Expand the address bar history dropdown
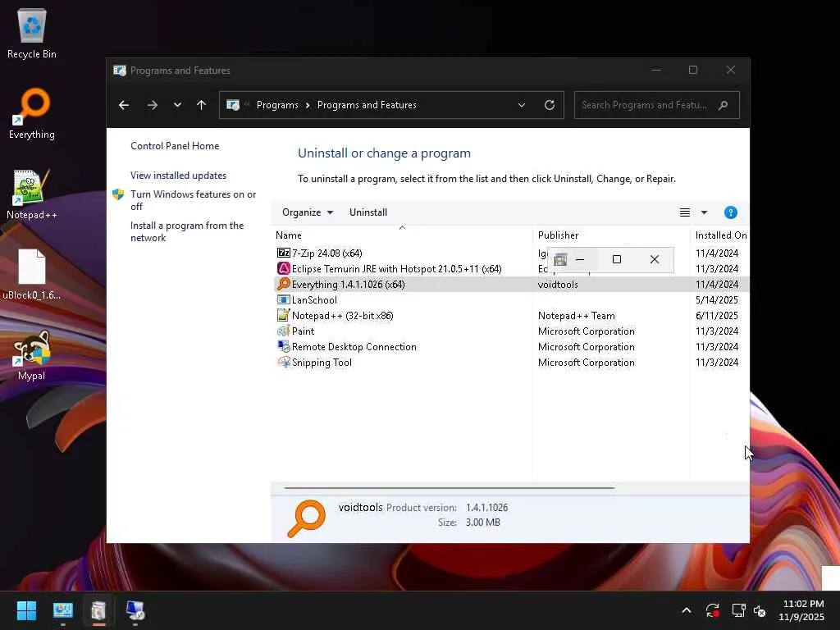The width and height of the screenshot is (840, 630). point(522,105)
